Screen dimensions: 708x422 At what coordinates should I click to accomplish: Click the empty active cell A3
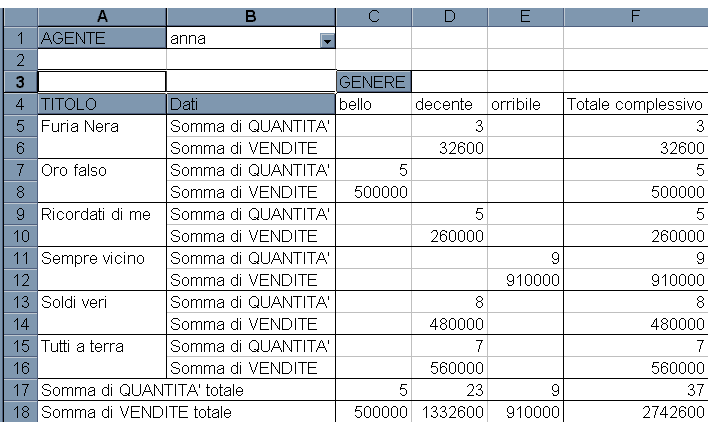[102, 82]
